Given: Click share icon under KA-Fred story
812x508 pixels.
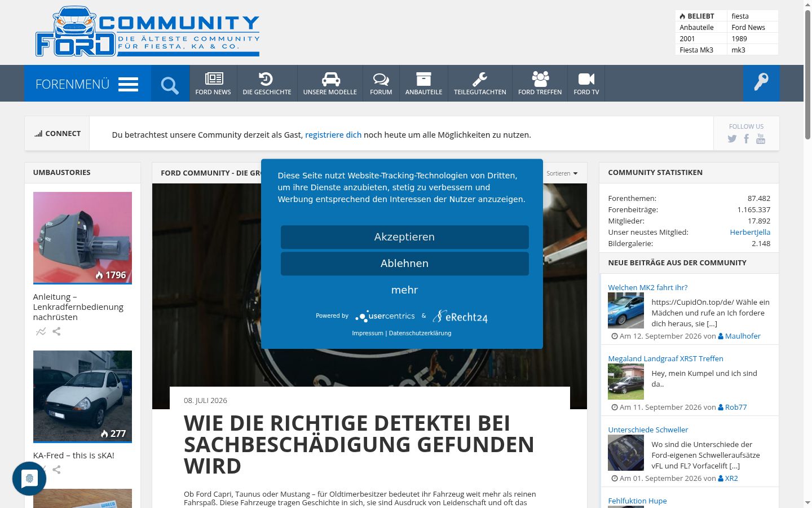Looking at the screenshot, I should click(56, 470).
